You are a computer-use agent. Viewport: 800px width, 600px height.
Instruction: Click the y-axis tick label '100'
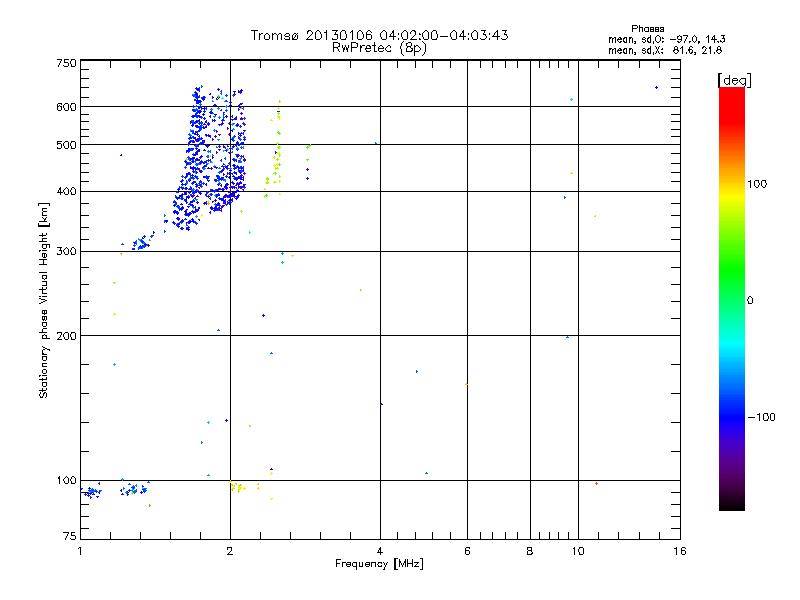coord(66,481)
